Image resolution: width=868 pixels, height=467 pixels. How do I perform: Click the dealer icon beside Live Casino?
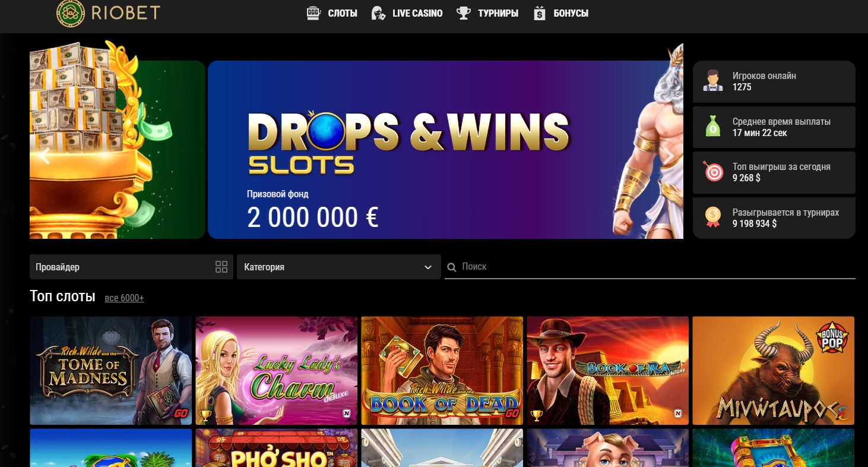coord(378,13)
